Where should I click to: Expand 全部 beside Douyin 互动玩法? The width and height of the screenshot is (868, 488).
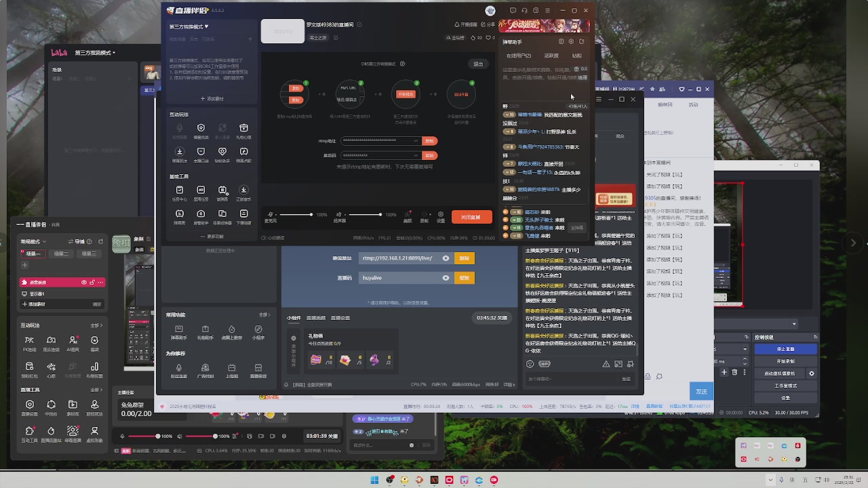96,325
